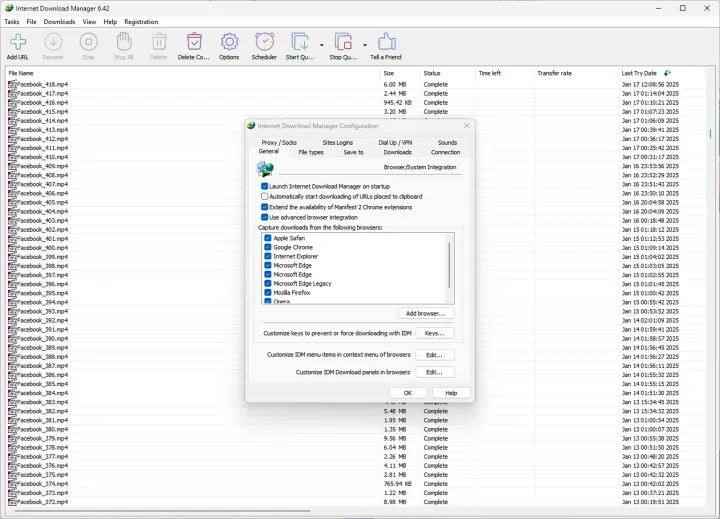Click the Add browser... button
Image resolution: width=720 pixels, height=519 pixels.
(x=425, y=313)
